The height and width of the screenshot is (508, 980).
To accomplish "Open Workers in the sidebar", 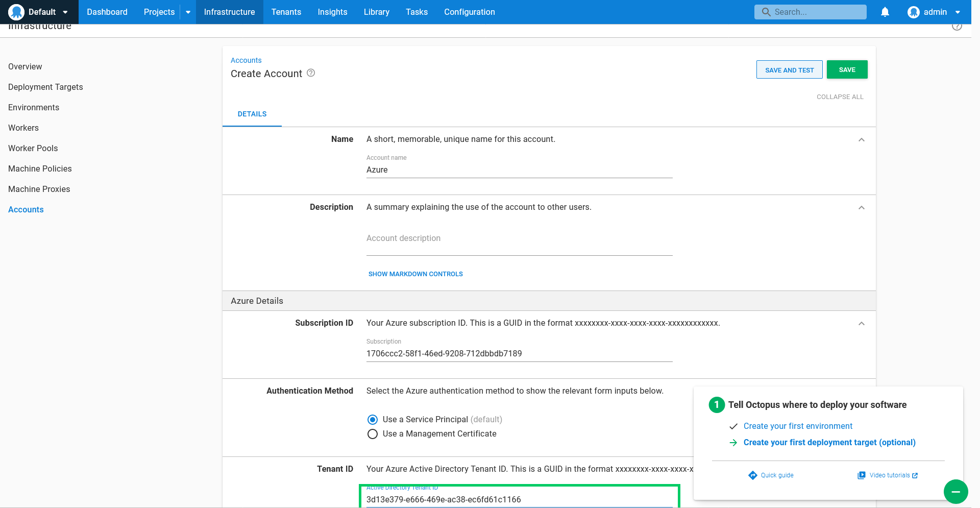I will pos(23,128).
